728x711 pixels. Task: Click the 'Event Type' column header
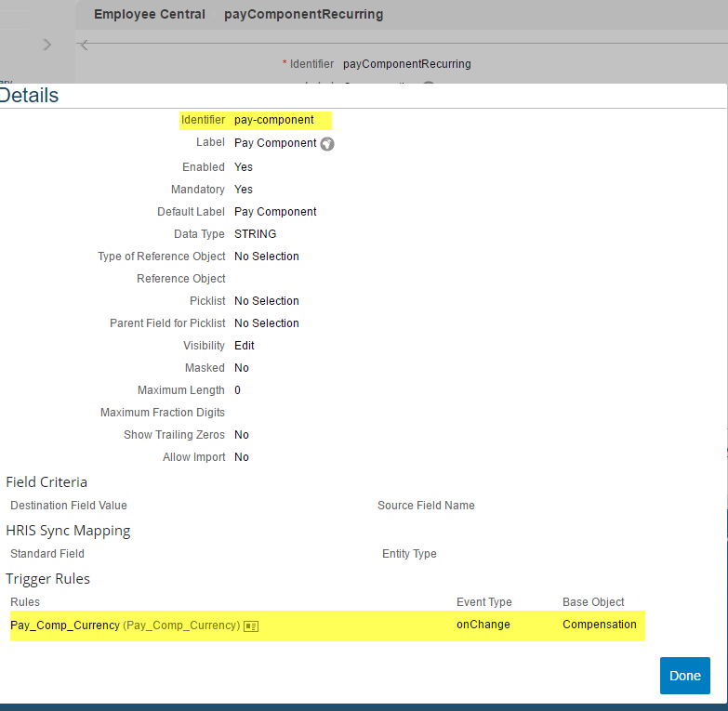pyautogui.click(x=484, y=602)
